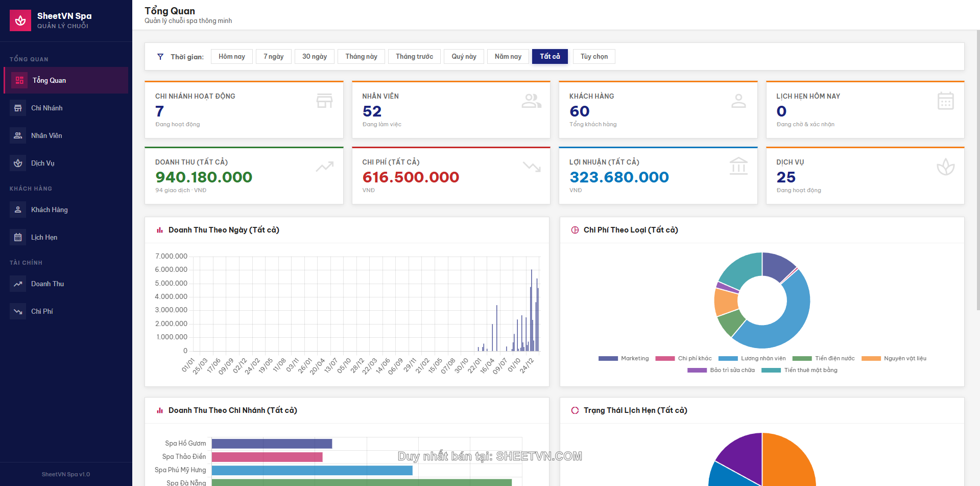980x486 pixels.
Task: Toggle Lương nhân viên legend entry
Action: [752, 358]
